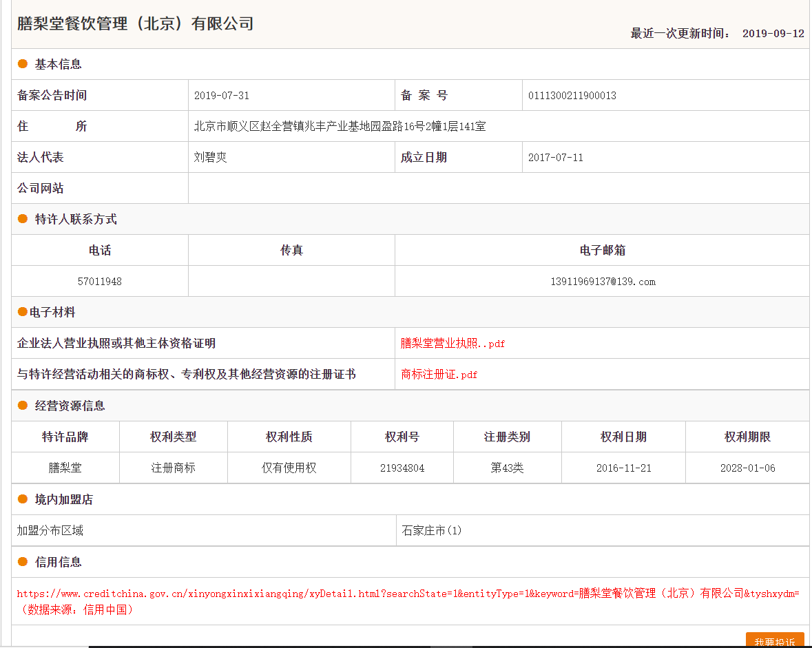Open the 膳梨堂营业执照..pdf file link
The image size is (812, 648).
pos(452,344)
